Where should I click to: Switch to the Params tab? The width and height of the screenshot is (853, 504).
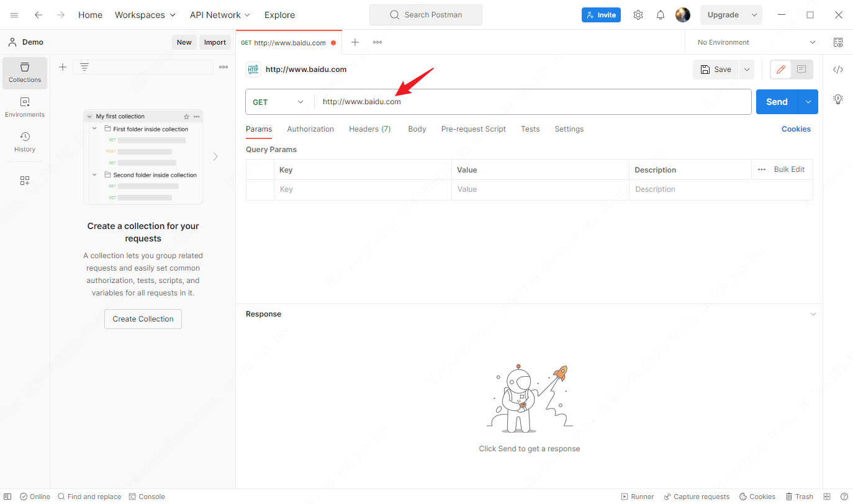tap(259, 129)
